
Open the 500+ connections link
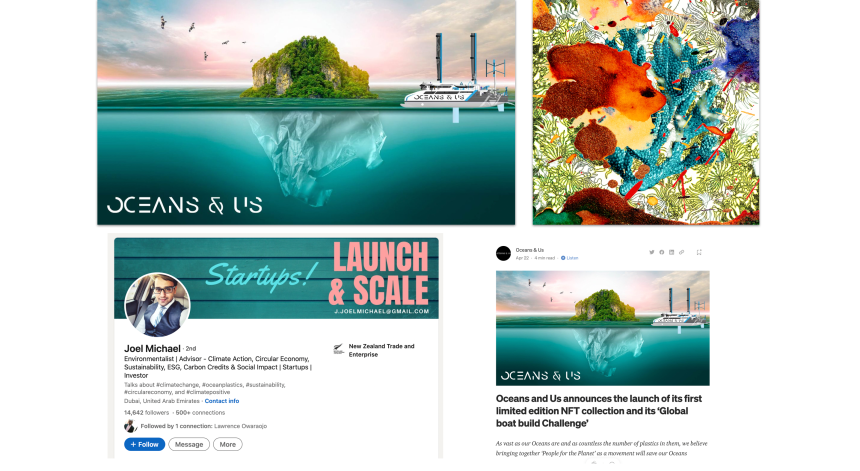point(200,412)
